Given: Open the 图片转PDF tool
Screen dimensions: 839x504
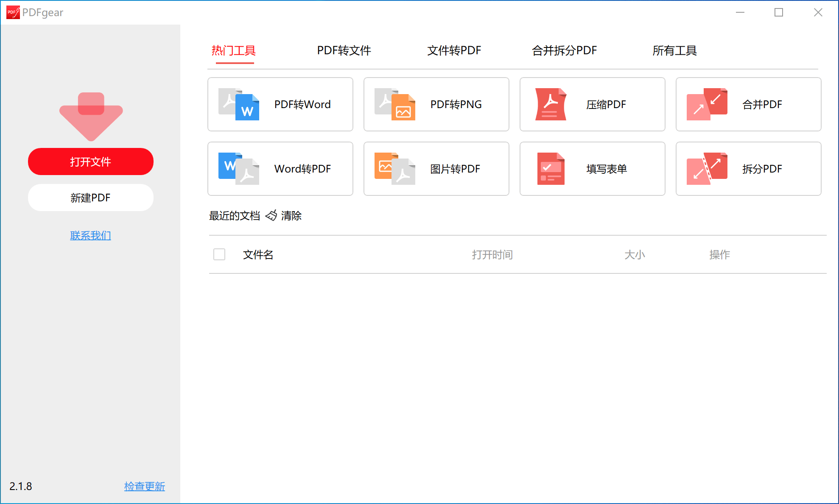Looking at the screenshot, I should (x=436, y=169).
